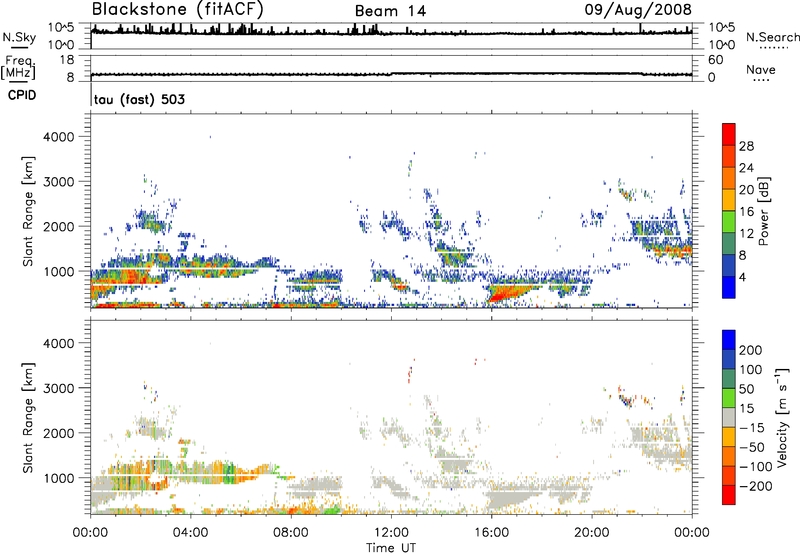Click the red bottom of the velocity colorbar

[729, 495]
